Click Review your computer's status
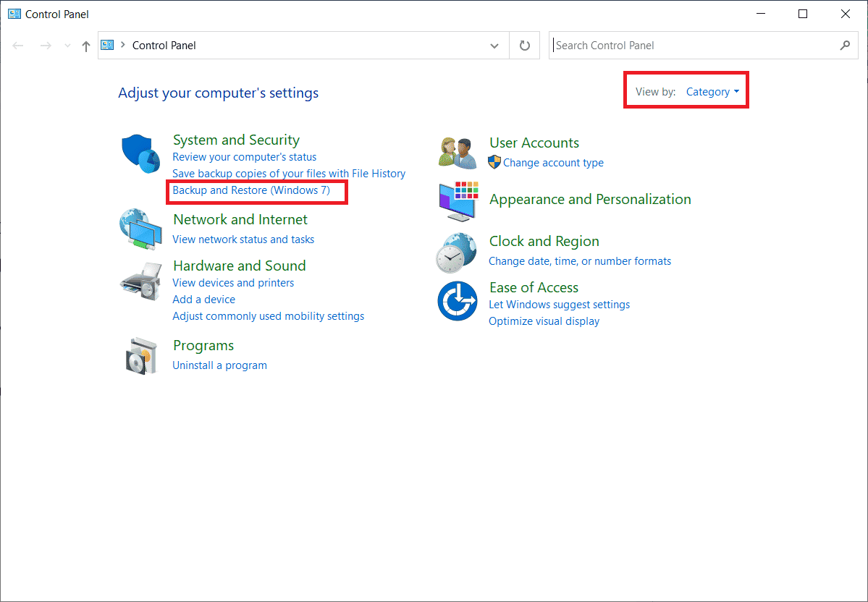The image size is (868, 602). pyautogui.click(x=245, y=157)
